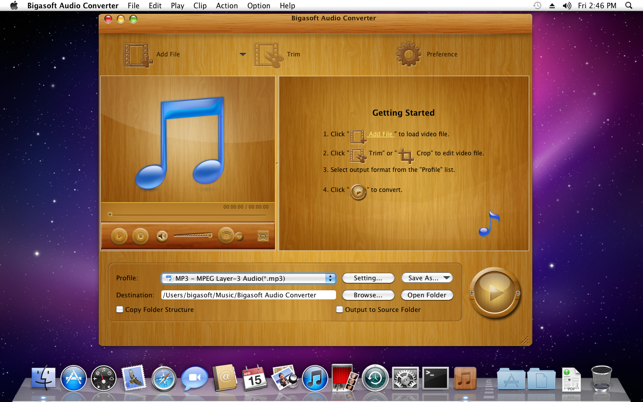Screen dimensions: 643x402
Task: Launch Safari from the Dock
Action: point(164,378)
